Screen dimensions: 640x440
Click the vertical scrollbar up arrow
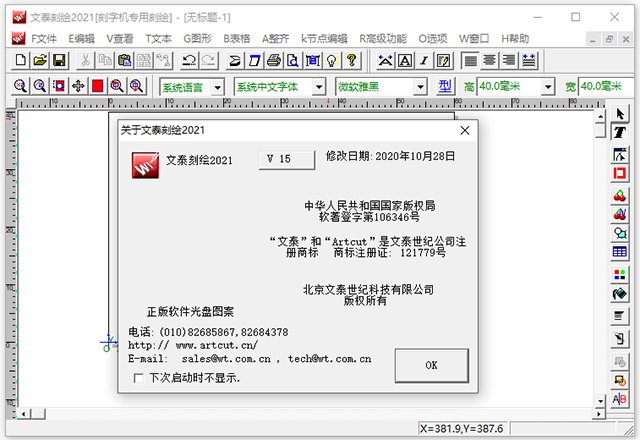click(x=600, y=117)
